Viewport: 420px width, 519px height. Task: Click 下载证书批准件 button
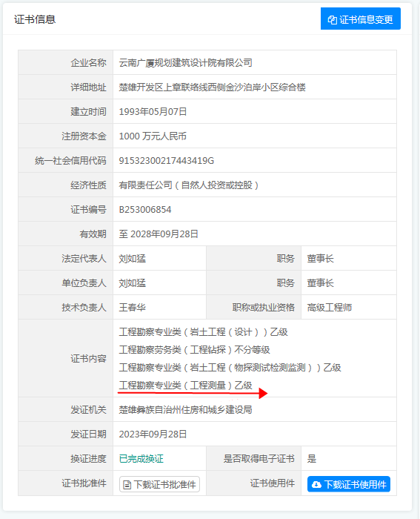tap(159, 485)
